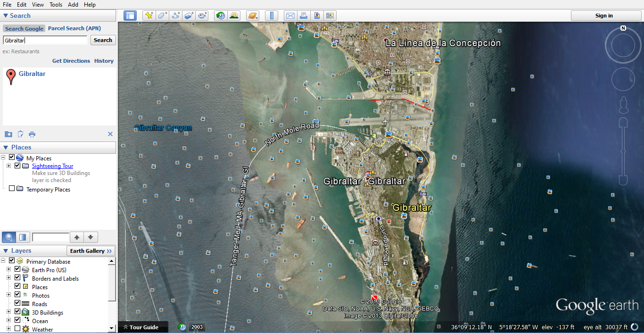644x333 pixels.
Task: Select the Places search magnifier button
Action: pos(8,237)
